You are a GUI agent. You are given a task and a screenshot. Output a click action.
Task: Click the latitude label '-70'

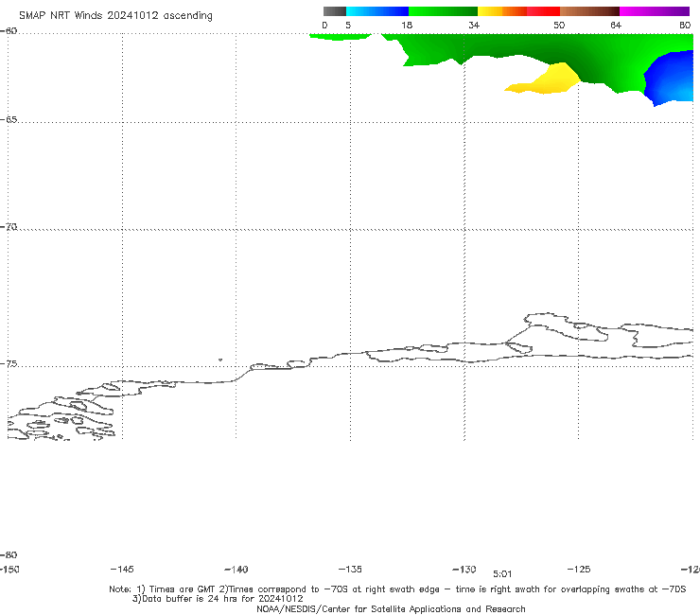(9, 227)
